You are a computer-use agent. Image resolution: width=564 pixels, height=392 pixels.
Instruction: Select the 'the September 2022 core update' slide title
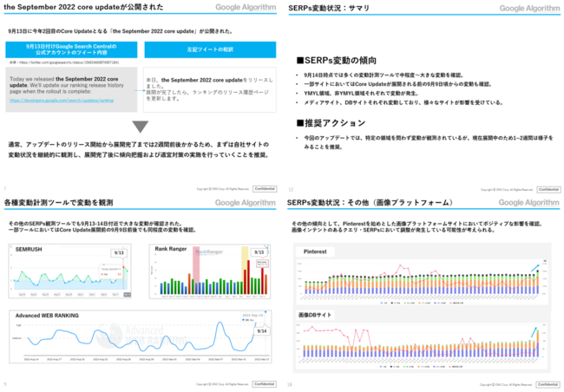[83, 7]
